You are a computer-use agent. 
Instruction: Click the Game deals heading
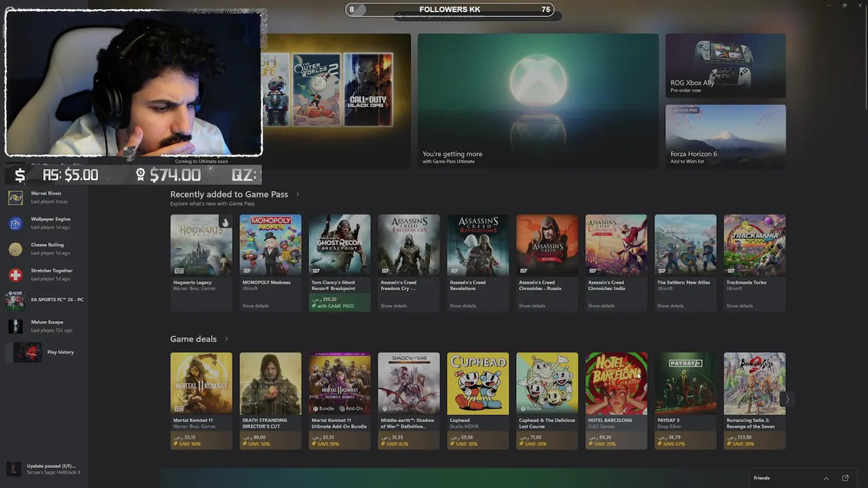tap(193, 339)
